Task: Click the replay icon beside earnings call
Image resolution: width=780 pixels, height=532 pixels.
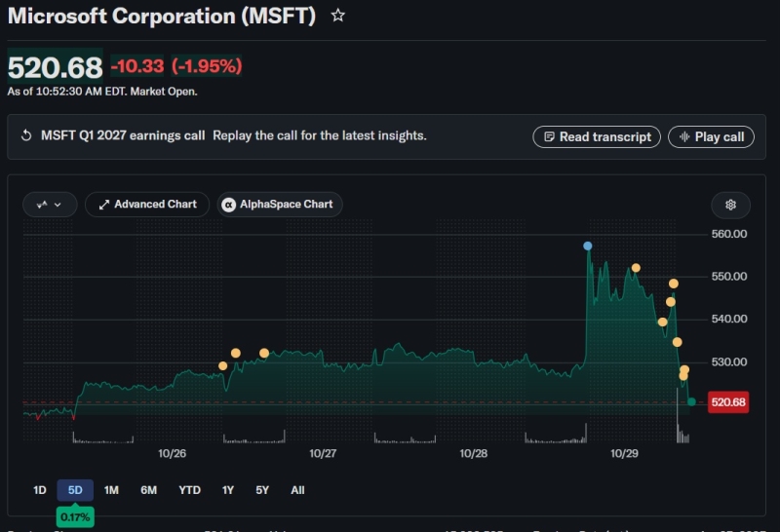Action: [26, 135]
